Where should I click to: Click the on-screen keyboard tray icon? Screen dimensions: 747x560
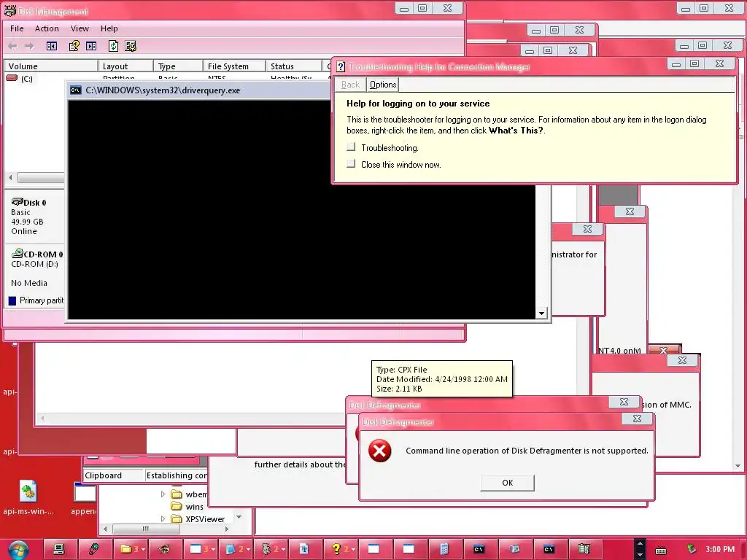[661, 550]
